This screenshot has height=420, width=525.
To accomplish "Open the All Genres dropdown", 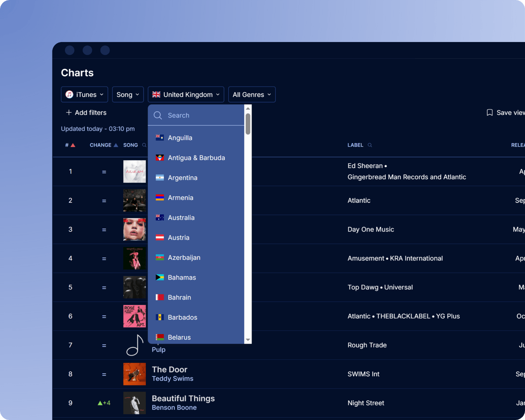I will 252,94.
